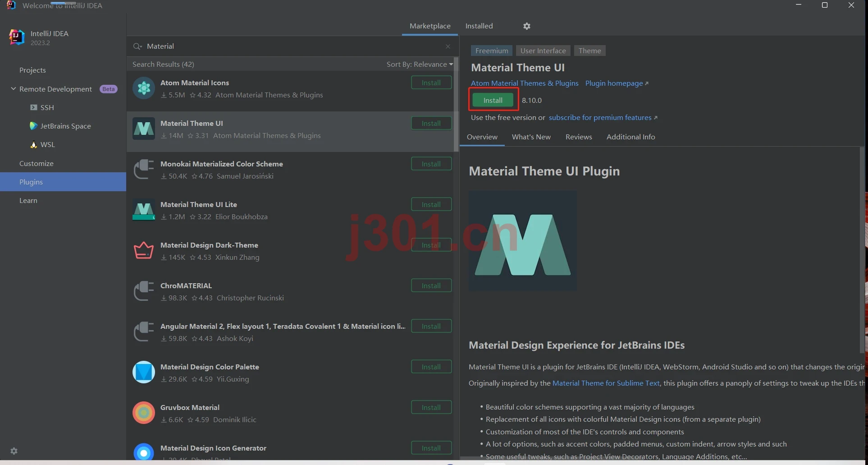Open the Learn section

pos(63,200)
